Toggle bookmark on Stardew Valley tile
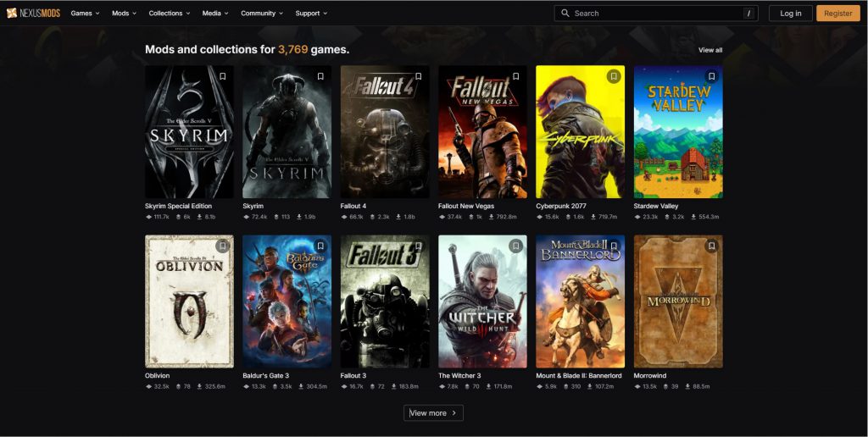The width and height of the screenshot is (868, 437). tap(711, 76)
